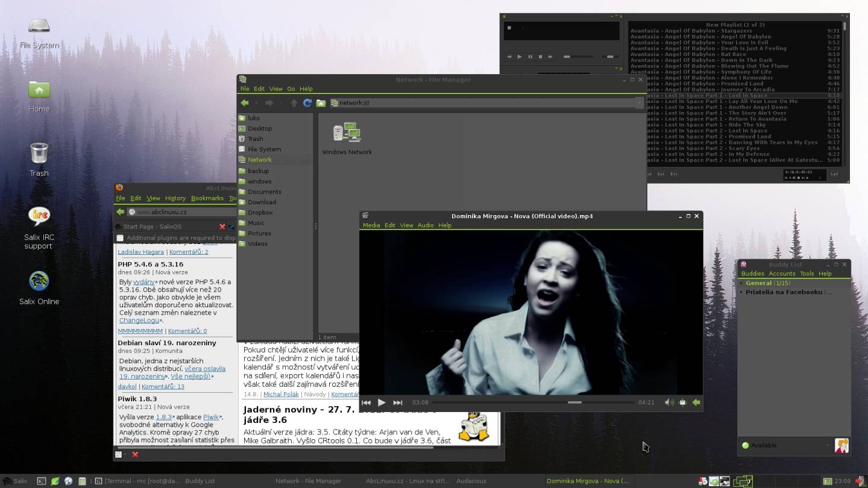Go to parent folder in File Manager
This screenshot has height=488, width=868.
coord(294,103)
